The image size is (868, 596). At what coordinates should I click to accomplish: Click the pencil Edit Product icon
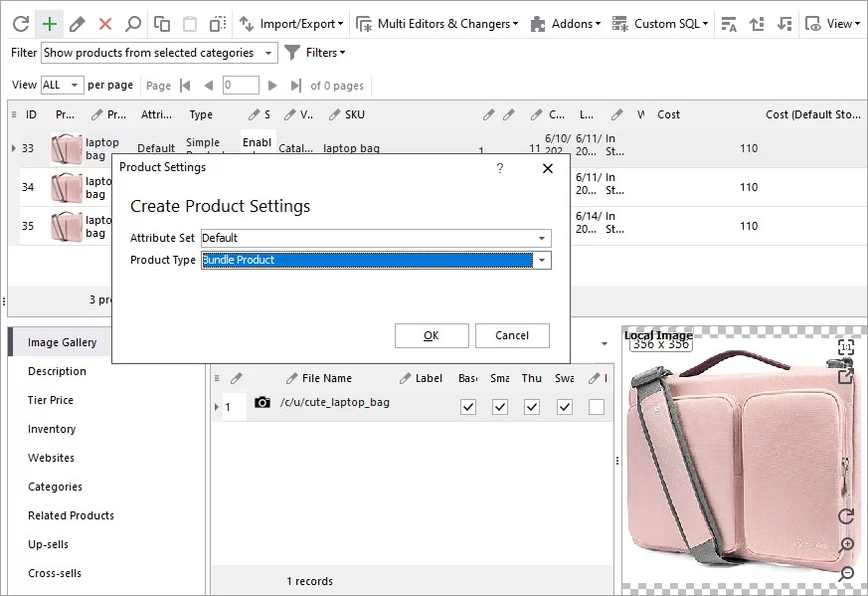pos(78,24)
